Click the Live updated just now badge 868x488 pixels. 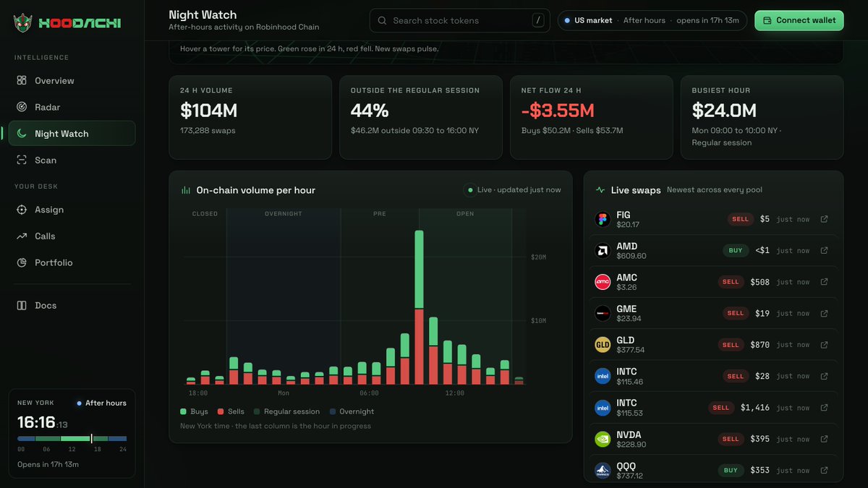513,189
